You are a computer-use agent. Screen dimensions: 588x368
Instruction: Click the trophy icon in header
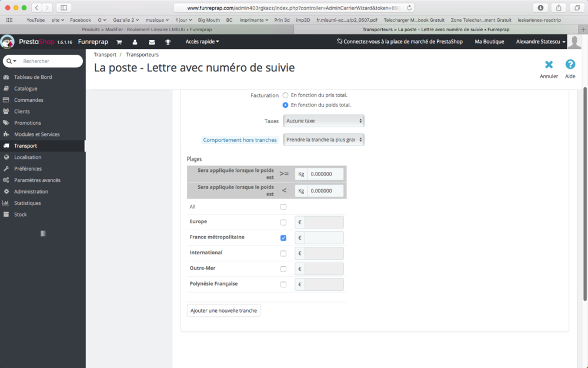pos(168,42)
